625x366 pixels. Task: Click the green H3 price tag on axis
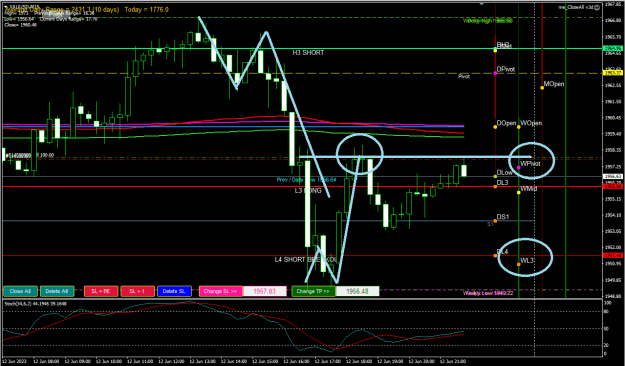(x=613, y=48)
